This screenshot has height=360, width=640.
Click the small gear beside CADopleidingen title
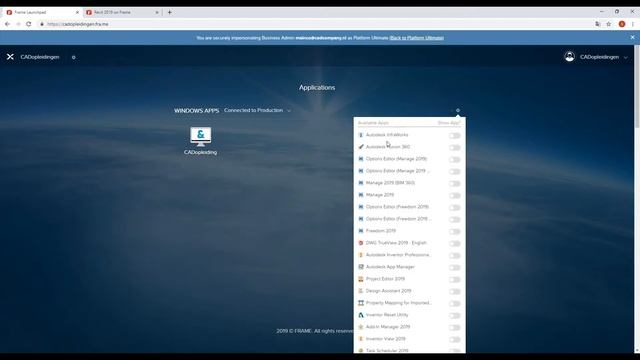pos(73,58)
